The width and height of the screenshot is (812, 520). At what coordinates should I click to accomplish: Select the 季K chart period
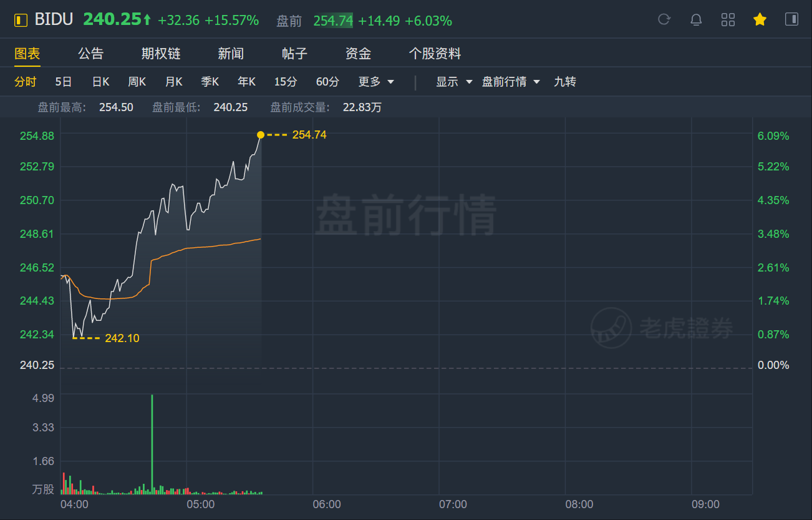coord(210,82)
